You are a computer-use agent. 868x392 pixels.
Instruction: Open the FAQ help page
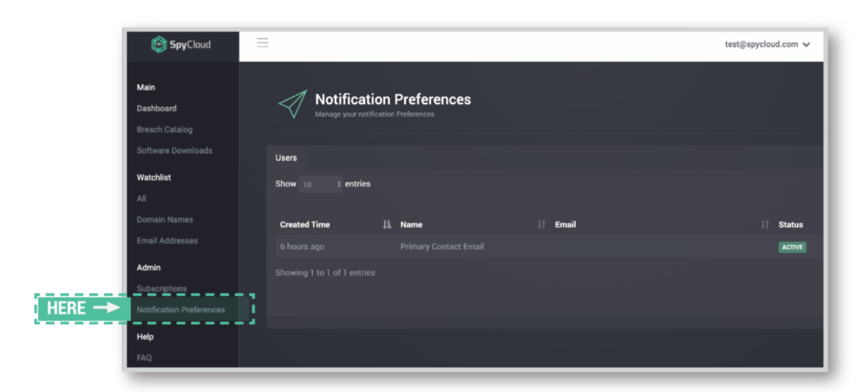(x=144, y=358)
